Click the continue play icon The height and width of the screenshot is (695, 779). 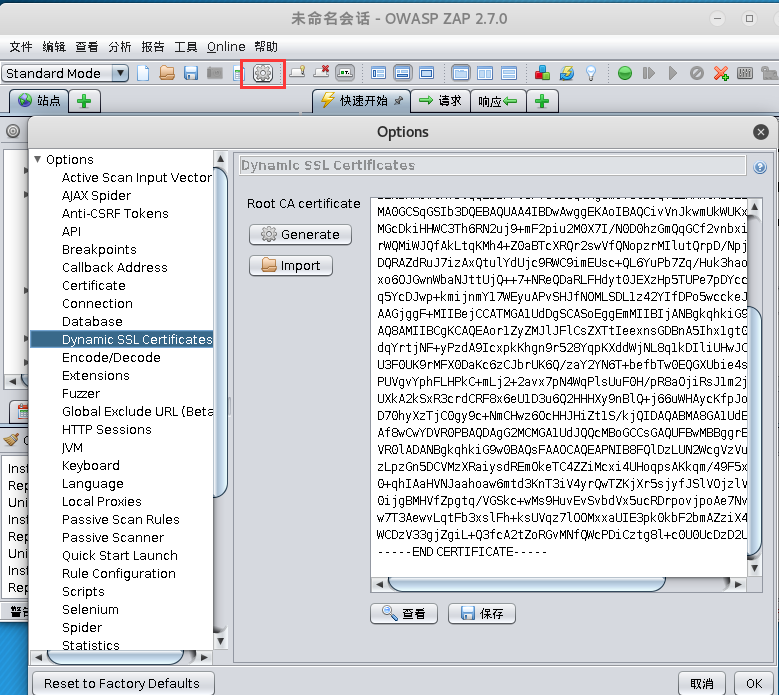click(x=673, y=74)
